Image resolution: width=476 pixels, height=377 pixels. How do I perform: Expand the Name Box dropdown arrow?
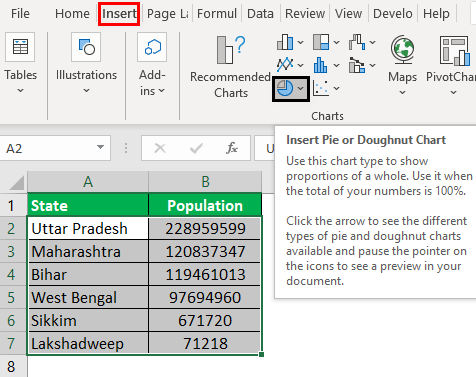(100, 147)
